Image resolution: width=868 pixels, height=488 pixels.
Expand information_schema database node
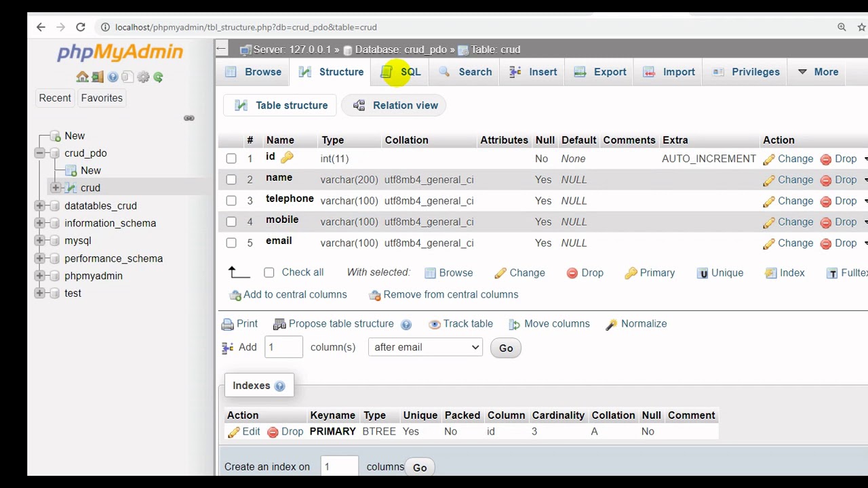[x=40, y=223]
